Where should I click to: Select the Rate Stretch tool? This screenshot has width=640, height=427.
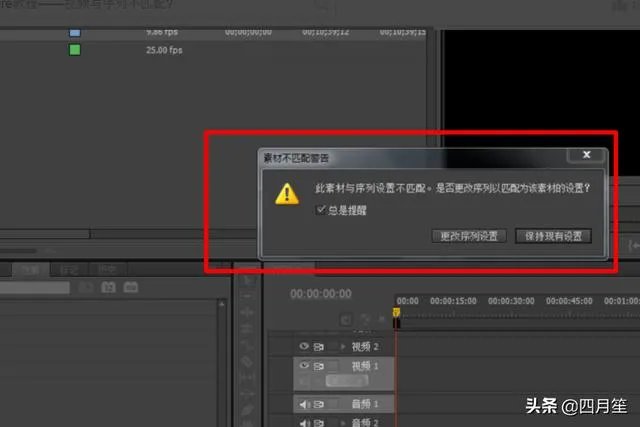click(x=247, y=345)
